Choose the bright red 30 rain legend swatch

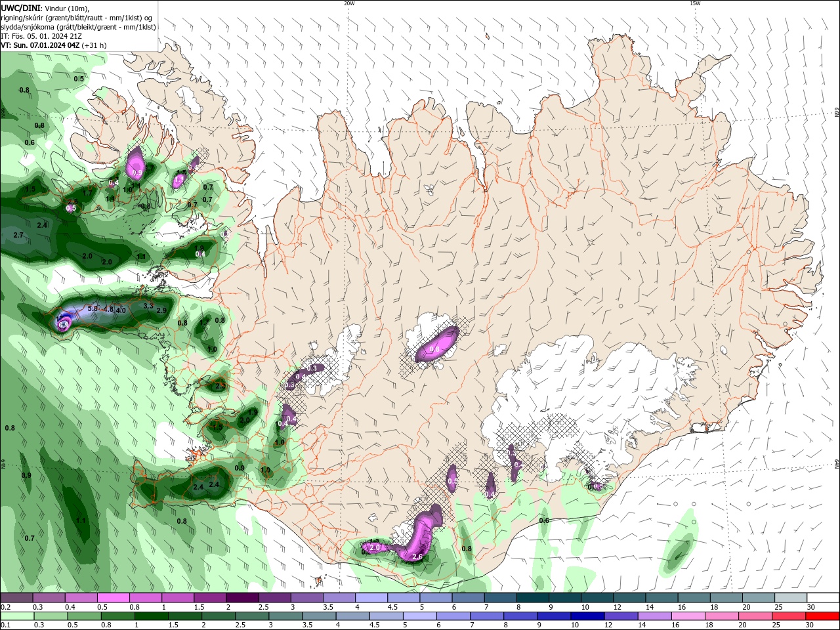[823, 616]
